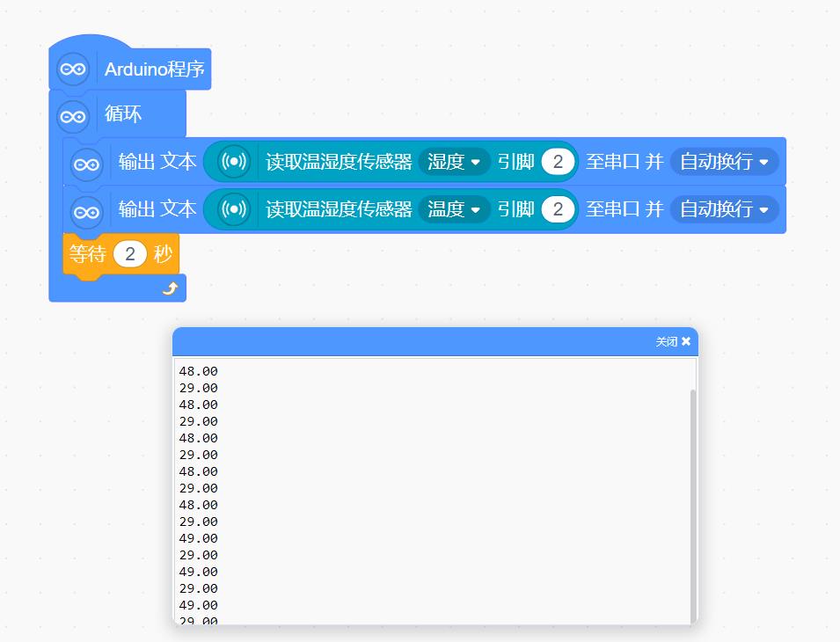Viewport: 840px width, 642px height.
Task: Click 读取温湿度传感器 text on temperature block
Action: 339,208
